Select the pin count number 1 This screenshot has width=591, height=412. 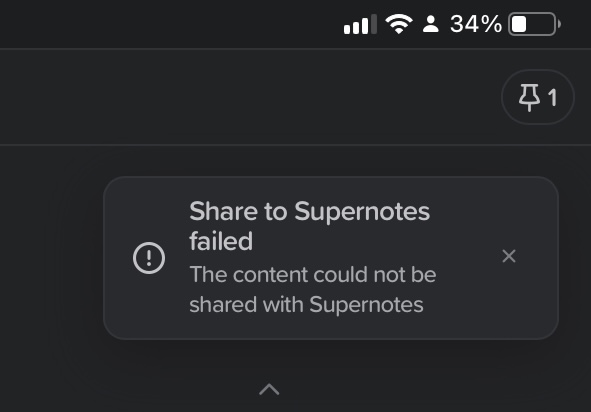[x=553, y=98]
